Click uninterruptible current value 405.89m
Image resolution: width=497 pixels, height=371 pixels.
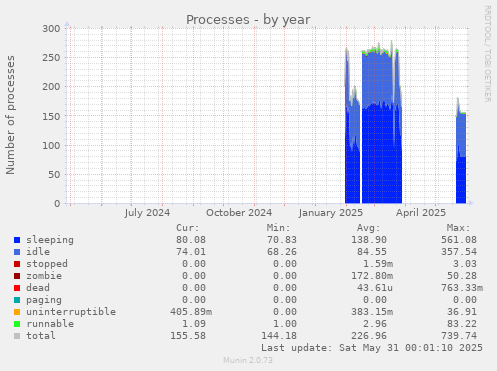pyautogui.click(x=191, y=312)
